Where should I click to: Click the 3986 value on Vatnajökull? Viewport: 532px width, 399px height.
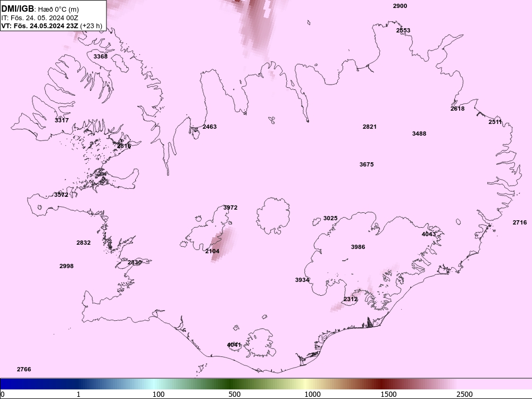(358, 247)
